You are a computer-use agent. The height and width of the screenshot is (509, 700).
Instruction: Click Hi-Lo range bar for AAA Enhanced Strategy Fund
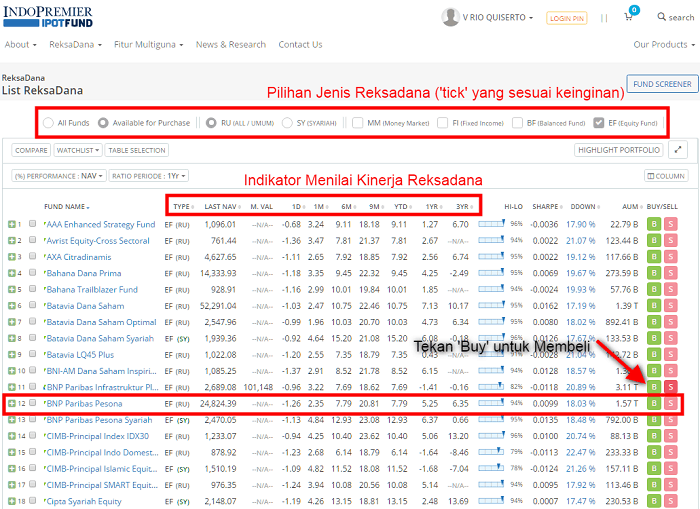(x=493, y=224)
